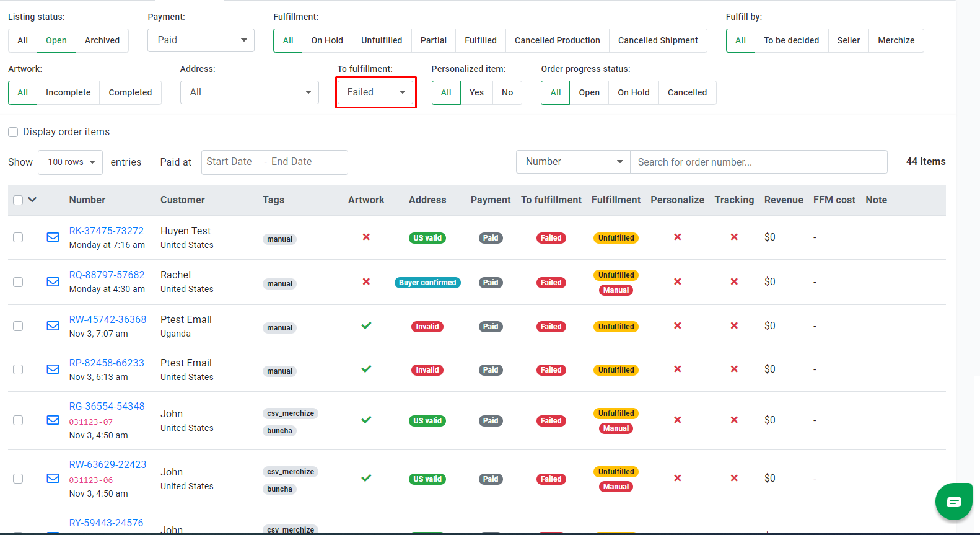Enable Display order items checkbox
Screen dimensions: 980x535
click(x=13, y=132)
